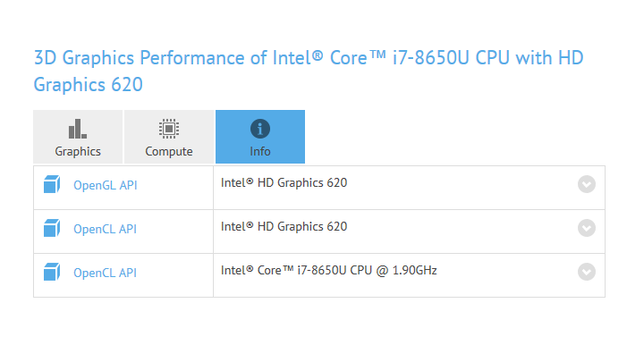Select the Info tab label
Screen dimensions: 644x362
click(260, 151)
